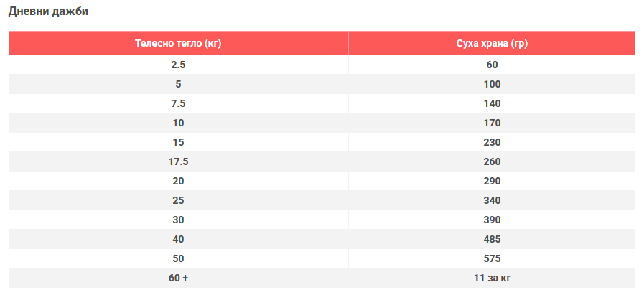
Task: Click 'Суха храна (гр)' column header
Action: click(x=492, y=43)
